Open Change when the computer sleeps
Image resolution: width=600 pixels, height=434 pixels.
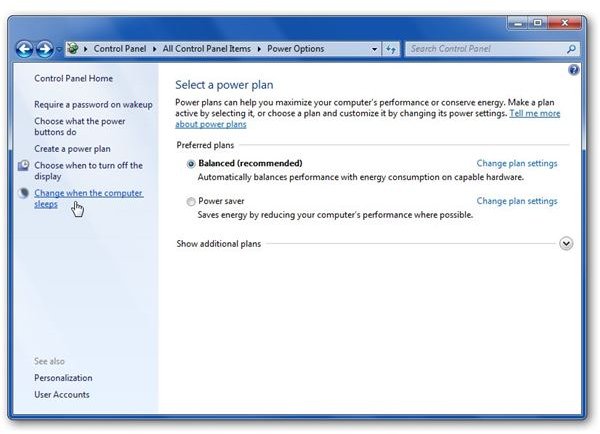click(x=89, y=199)
